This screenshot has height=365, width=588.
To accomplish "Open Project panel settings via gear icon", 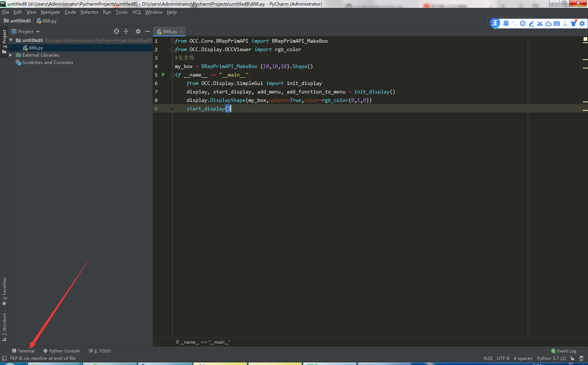I will [138, 31].
